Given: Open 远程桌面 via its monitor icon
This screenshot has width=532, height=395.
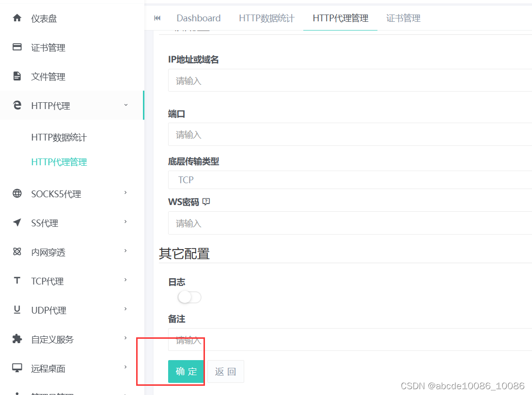Looking at the screenshot, I should (17, 368).
